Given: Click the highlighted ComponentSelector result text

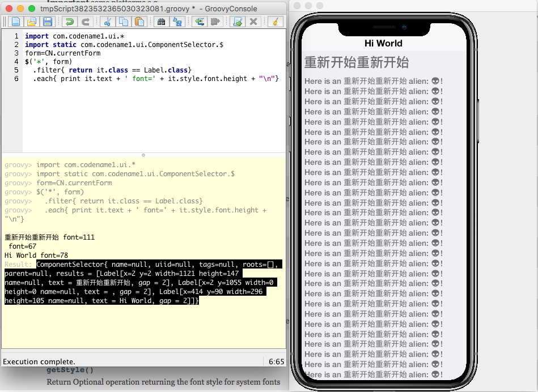Looking at the screenshot, I should coord(142,283).
